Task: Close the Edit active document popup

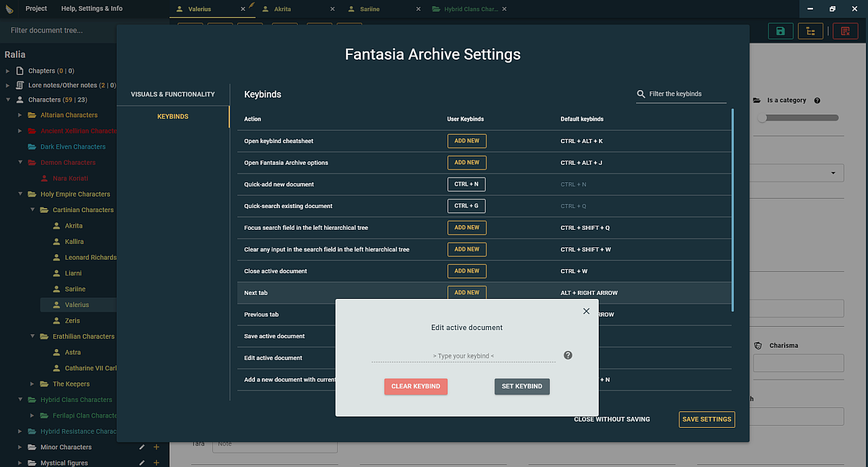Action: (x=587, y=311)
